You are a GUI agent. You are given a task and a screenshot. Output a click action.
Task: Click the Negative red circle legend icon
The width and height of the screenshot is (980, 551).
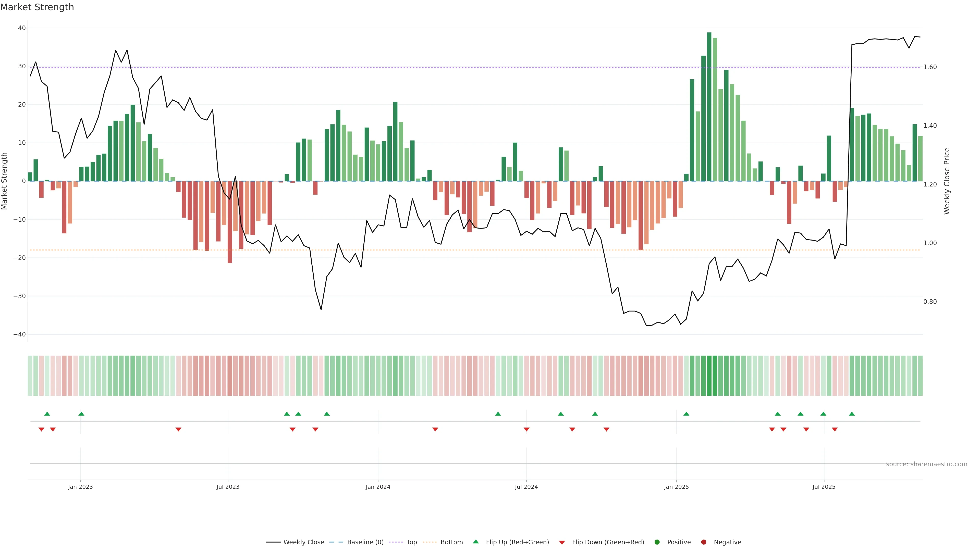point(703,542)
